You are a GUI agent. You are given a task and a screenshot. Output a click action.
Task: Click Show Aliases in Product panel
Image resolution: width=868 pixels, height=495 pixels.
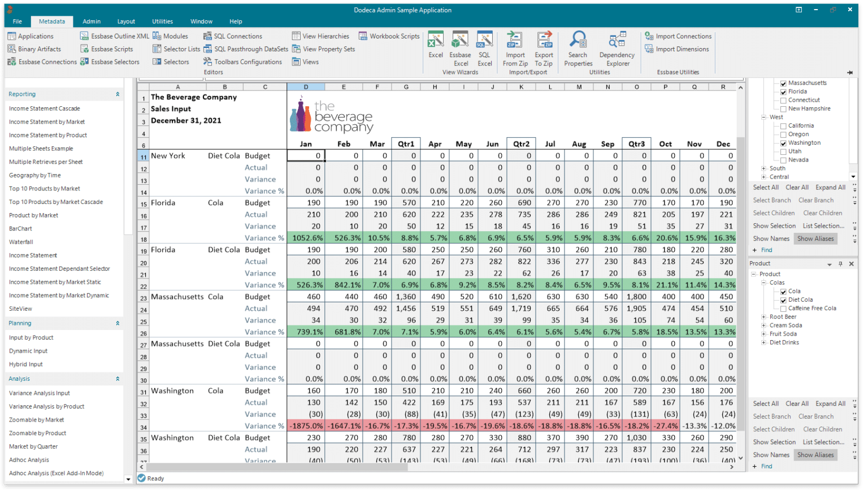tap(815, 454)
